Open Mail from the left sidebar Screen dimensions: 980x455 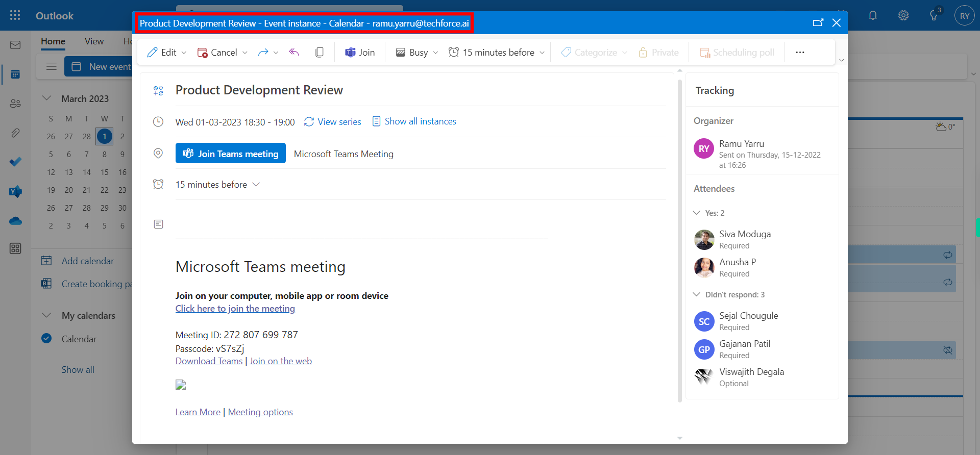pos(15,45)
